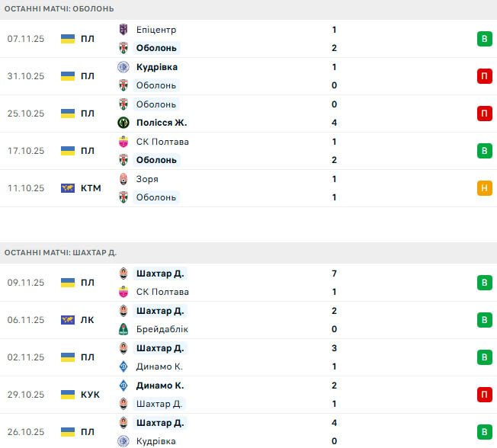
Task: Click the red П badge for 29.10.25 match
Action: (484, 395)
